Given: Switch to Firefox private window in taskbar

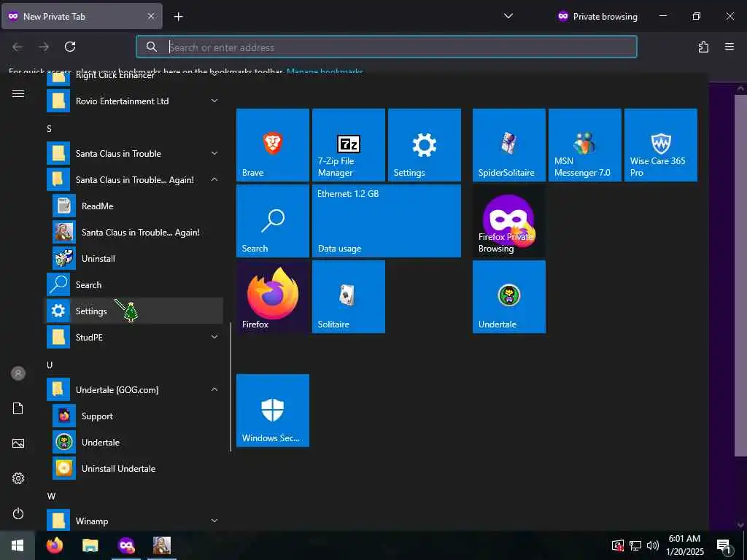Looking at the screenshot, I should click(x=126, y=545).
